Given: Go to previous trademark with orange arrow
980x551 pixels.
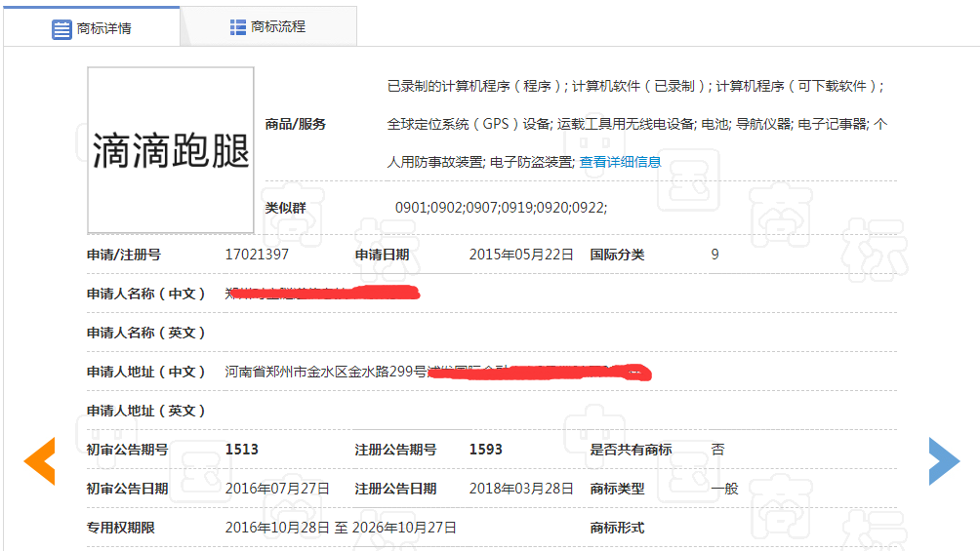Looking at the screenshot, I should click(39, 461).
